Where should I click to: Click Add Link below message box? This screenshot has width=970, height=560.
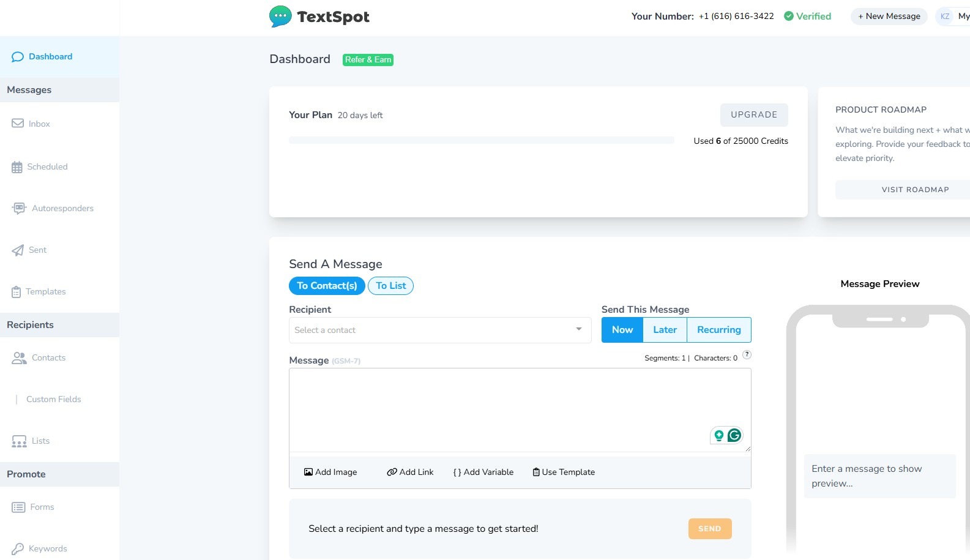[410, 472]
